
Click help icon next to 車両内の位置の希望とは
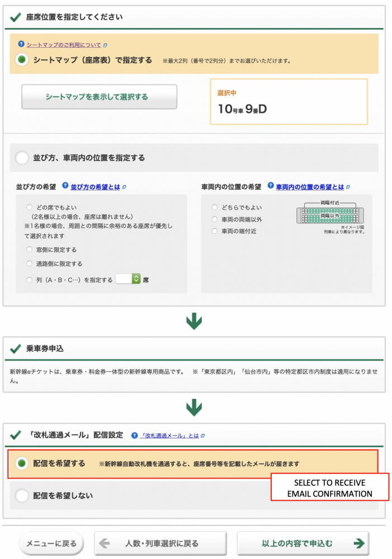(x=271, y=187)
